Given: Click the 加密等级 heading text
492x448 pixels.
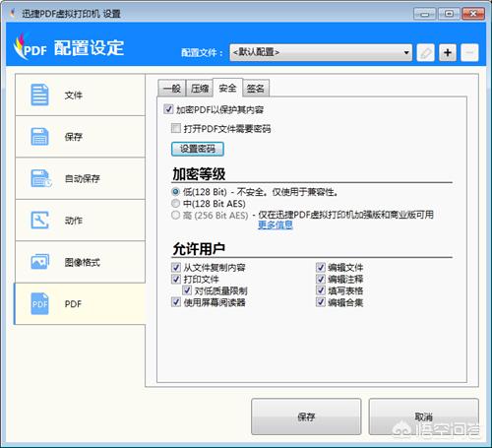Looking at the screenshot, I should coord(199,174).
